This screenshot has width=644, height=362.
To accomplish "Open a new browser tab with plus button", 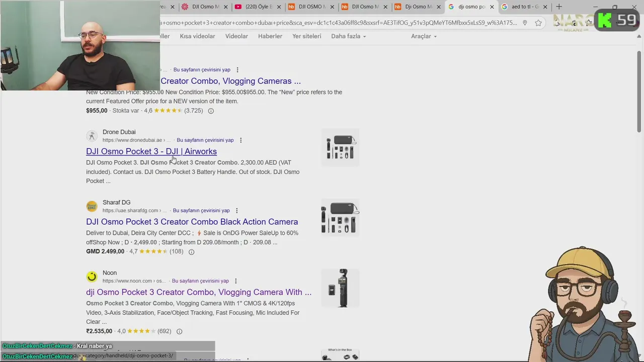I will tap(559, 7).
